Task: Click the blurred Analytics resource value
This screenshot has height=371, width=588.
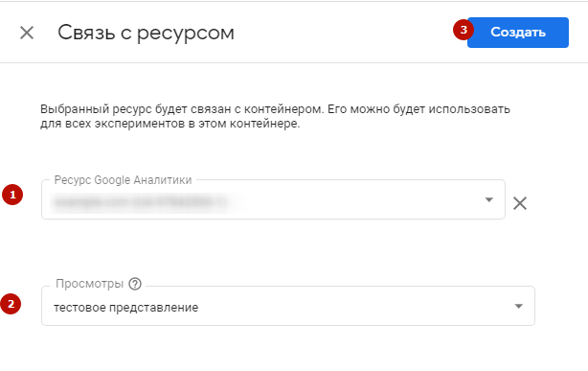Action: click(141, 202)
